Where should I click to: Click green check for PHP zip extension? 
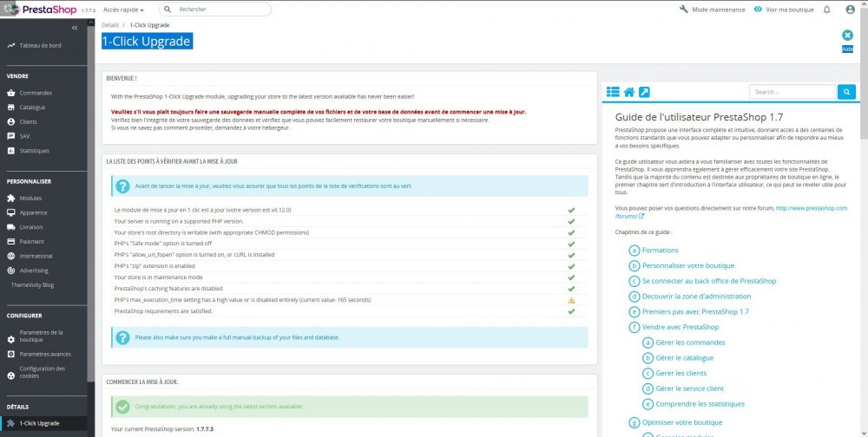571,266
